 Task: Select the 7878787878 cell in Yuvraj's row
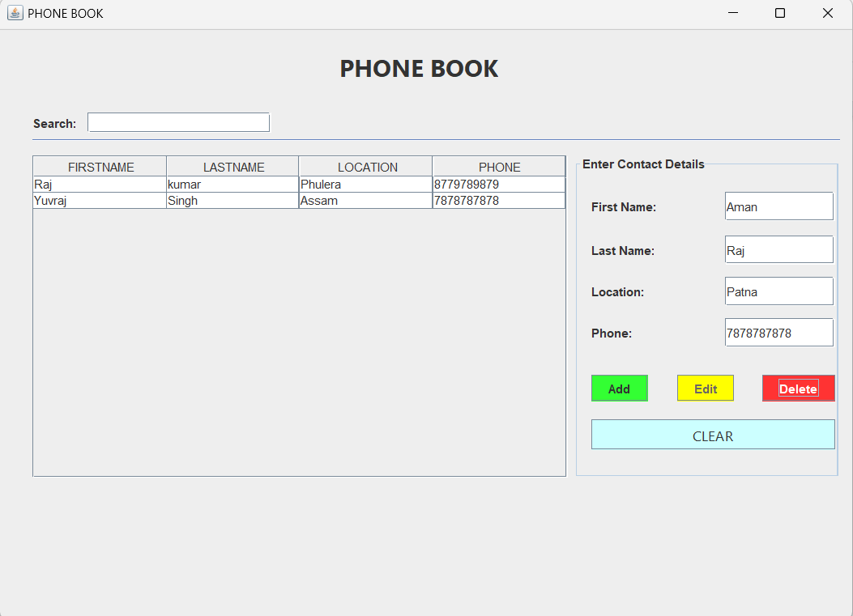(499, 201)
